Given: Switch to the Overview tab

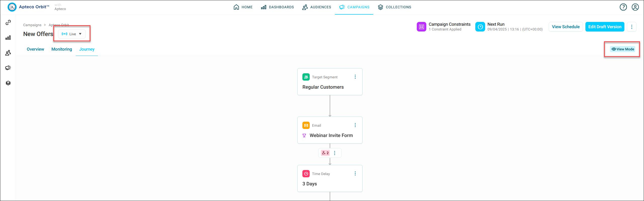Looking at the screenshot, I should click(35, 49).
